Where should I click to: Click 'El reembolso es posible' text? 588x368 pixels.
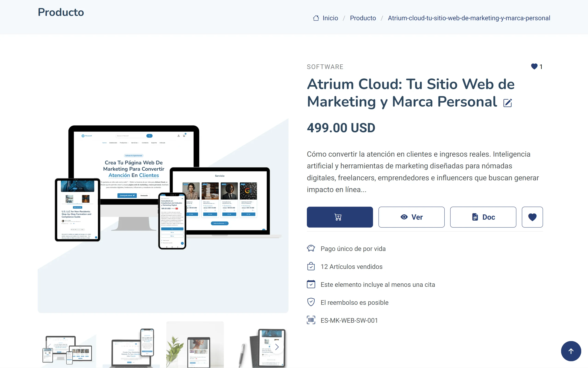click(354, 302)
